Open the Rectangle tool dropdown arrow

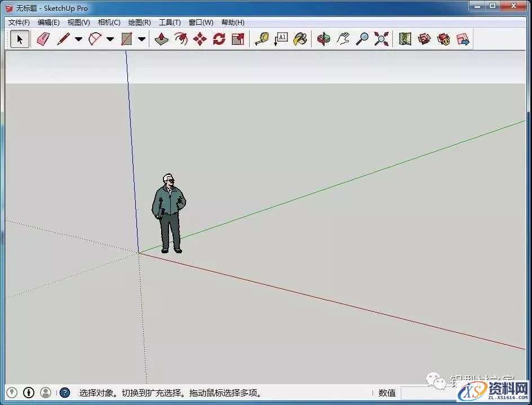(x=140, y=39)
